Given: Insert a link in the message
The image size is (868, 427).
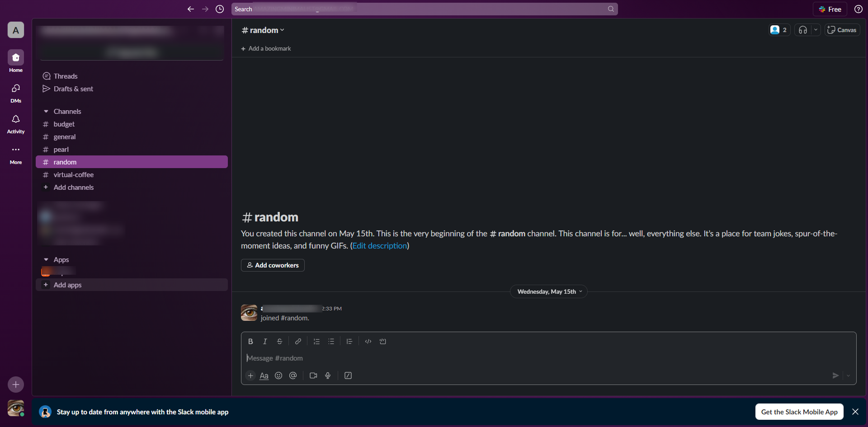Looking at the screenshot, I should coord(298,342).
